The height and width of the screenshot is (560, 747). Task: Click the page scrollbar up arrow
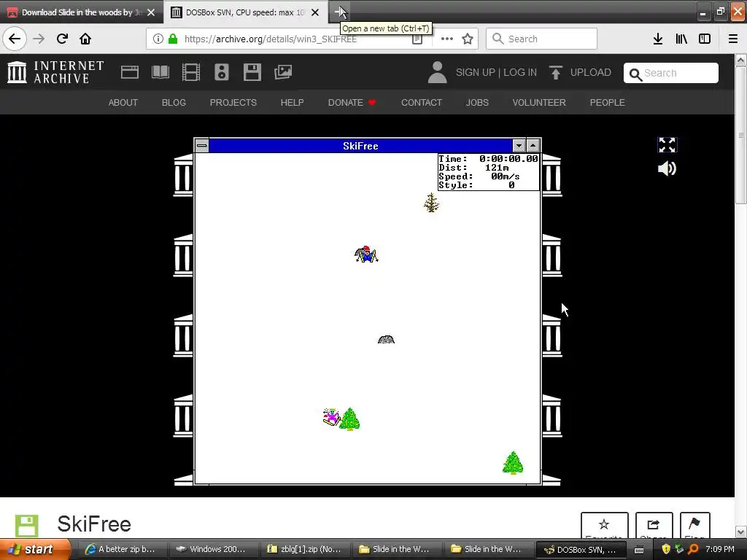tap(740, 60)
